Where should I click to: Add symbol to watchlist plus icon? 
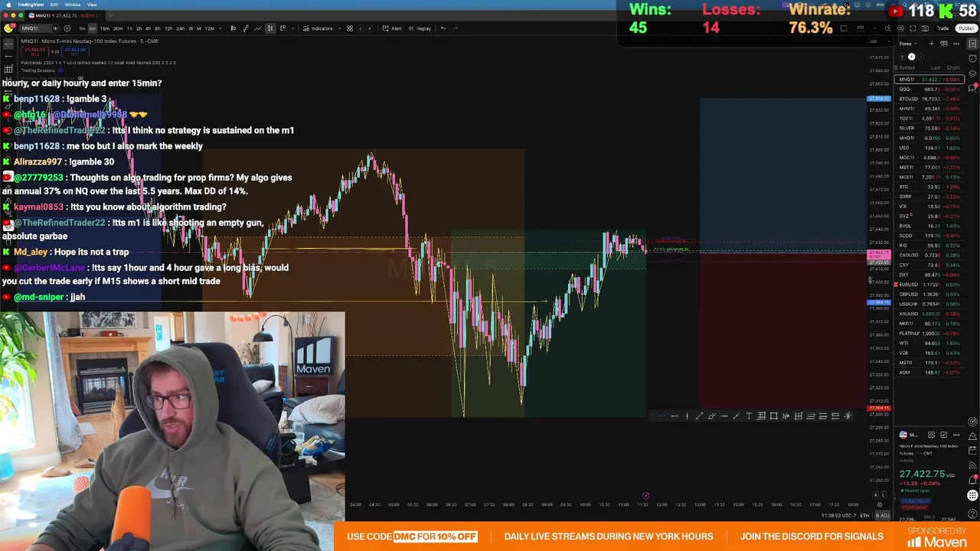tap(932, 44)
